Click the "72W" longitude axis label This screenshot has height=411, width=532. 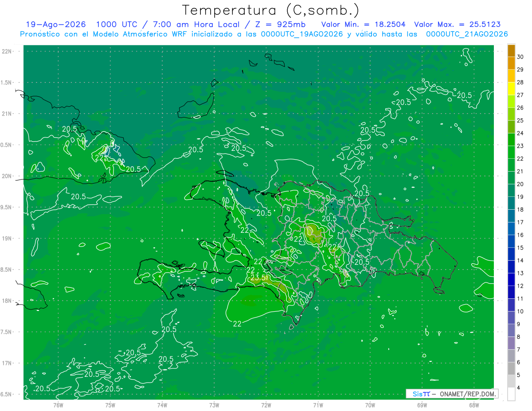266,404
